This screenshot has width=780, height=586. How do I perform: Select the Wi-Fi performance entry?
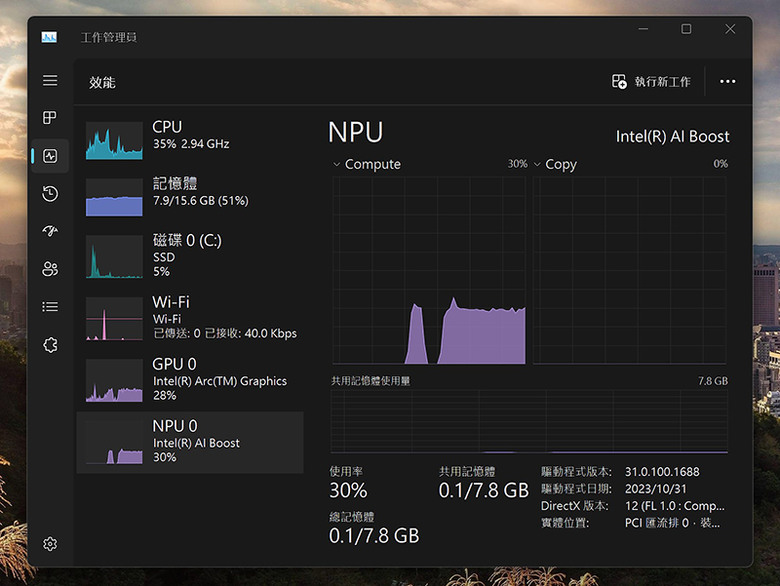click(x=190, y=318)
